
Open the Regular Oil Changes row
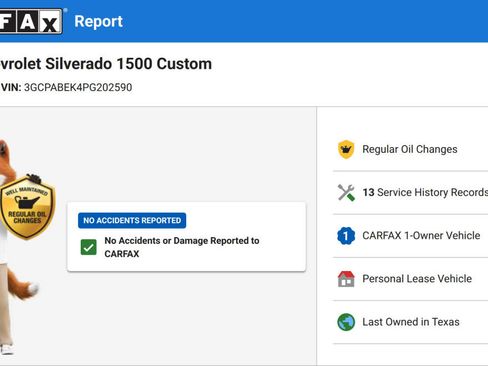click(410, 149)
